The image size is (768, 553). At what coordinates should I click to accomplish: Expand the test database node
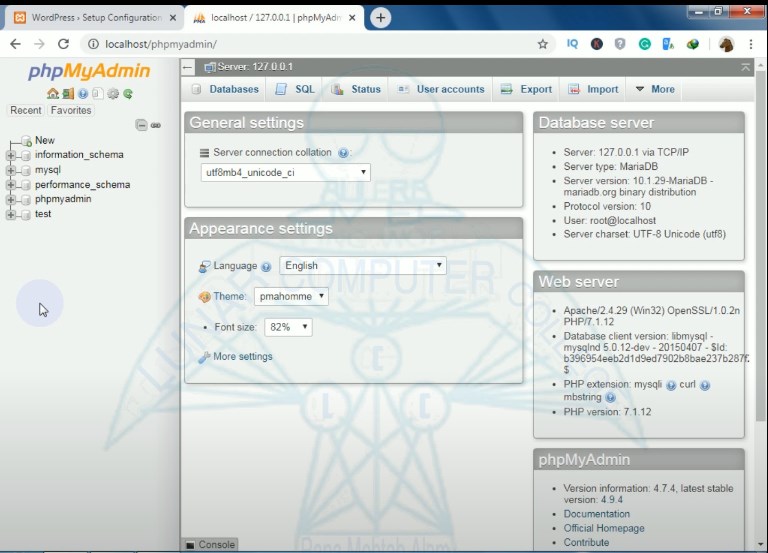[11, 215]
